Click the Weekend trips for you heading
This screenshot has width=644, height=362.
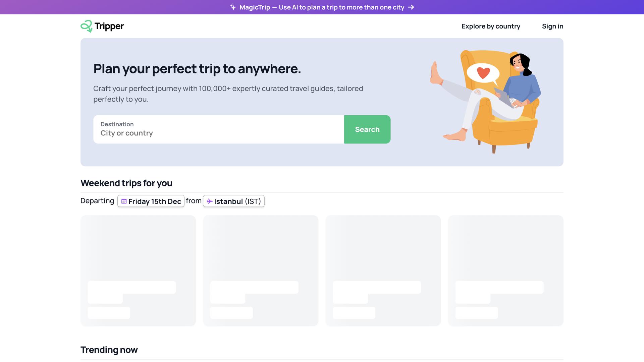tap(126, 183)
